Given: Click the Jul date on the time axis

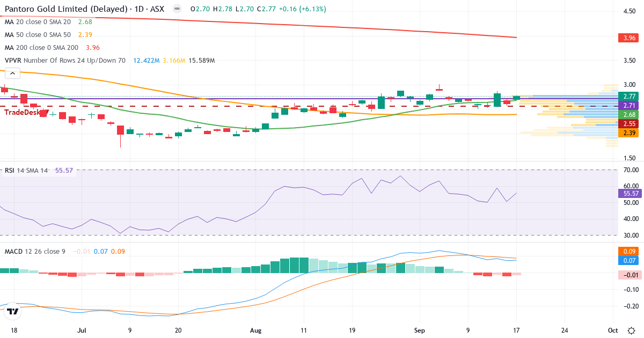Looking at the screenshot, I should pos(82,330).
